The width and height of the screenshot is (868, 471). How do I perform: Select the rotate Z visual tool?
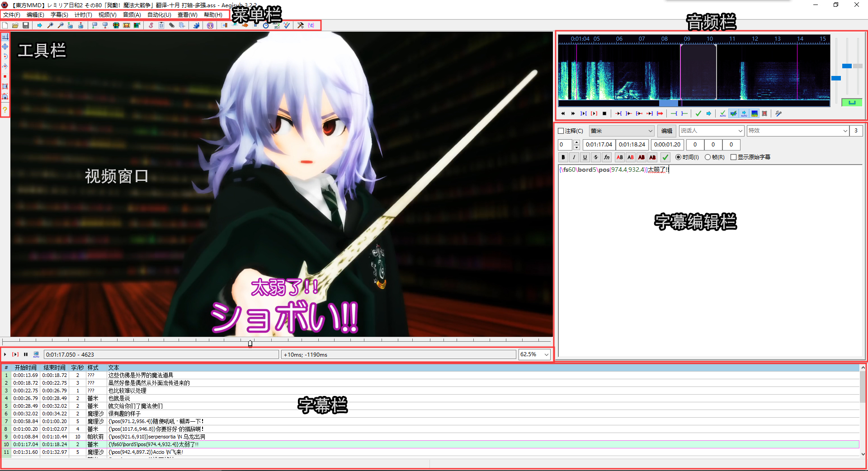click(x=5, y=57)
